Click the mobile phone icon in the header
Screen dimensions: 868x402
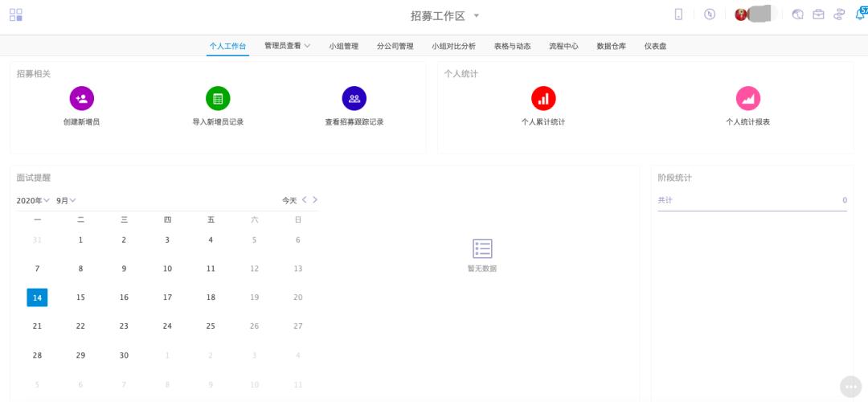click(x=678, y=15)
